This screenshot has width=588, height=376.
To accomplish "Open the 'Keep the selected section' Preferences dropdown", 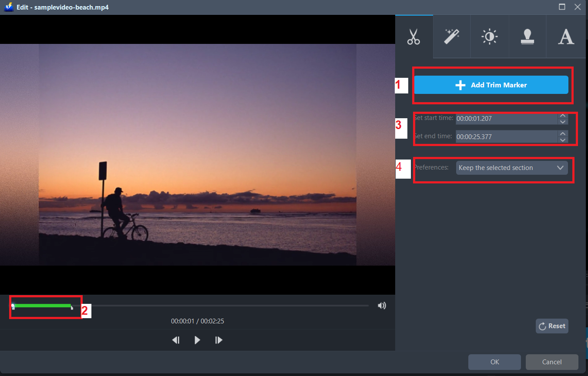I will tap(512, 167).
